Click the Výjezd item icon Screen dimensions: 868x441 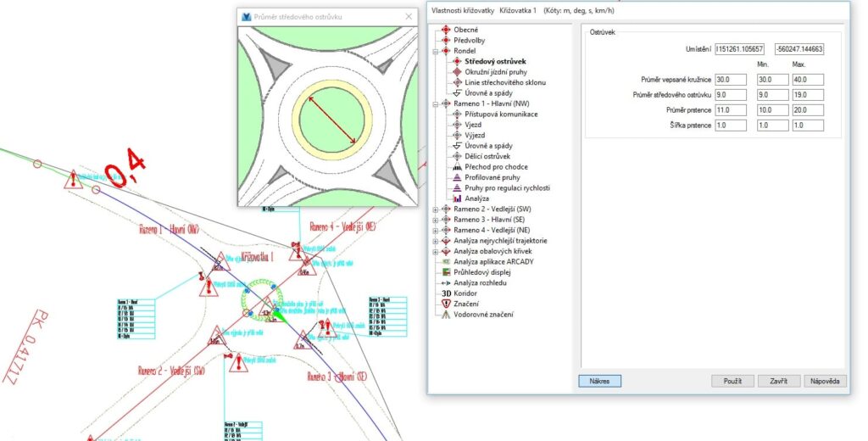[457, 135]
